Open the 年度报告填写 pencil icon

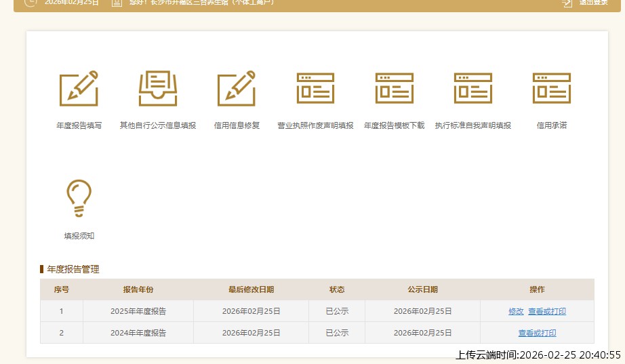pos(79,89)
